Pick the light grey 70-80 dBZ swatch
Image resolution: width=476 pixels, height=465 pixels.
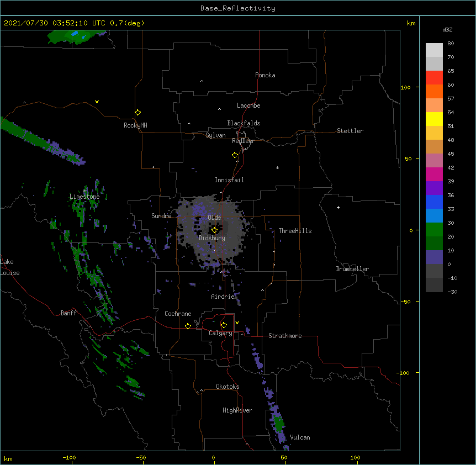434,50
